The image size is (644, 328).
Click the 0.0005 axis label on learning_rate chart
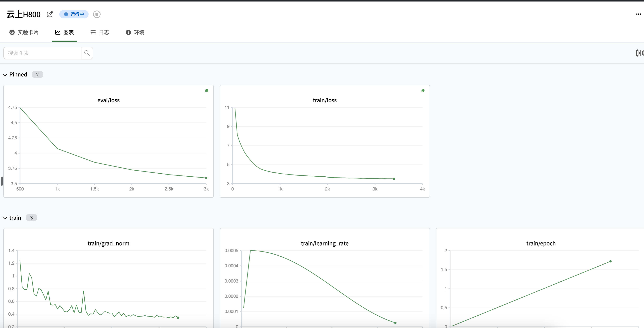[231, 250]
